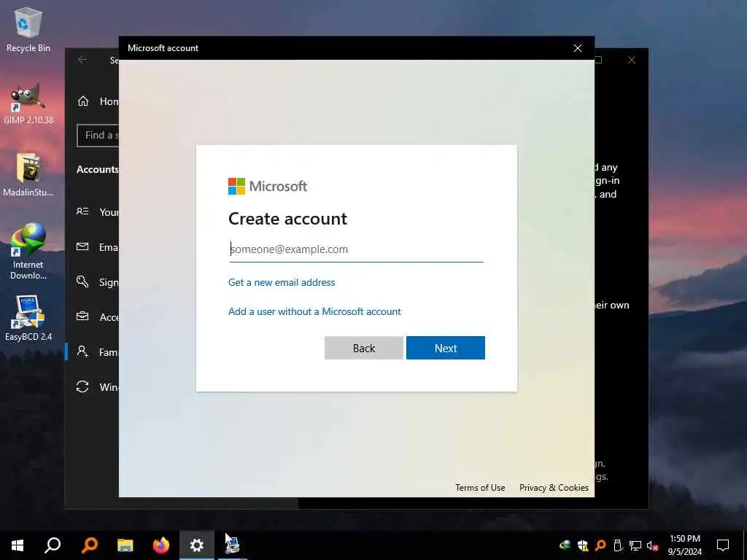Click Add a user without a Microsoft account
Image resolution: width=747 pixels, height=560 pixels.
pos(314,311)
